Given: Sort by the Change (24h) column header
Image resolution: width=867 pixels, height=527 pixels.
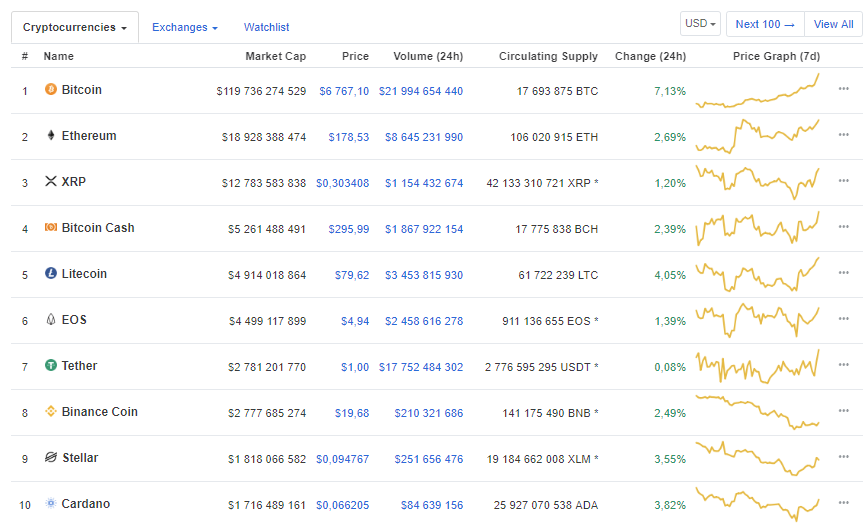Looking at the screenshot, I should click(x=650, y=56).
